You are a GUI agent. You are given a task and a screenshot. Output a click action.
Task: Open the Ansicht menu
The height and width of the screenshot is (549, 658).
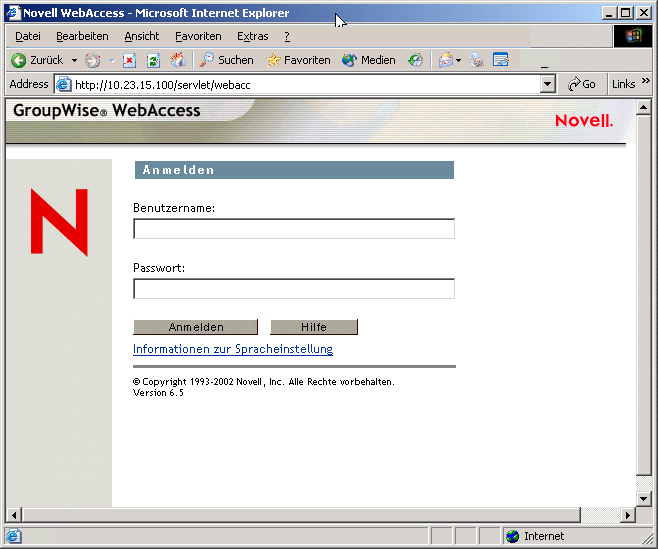click(x=142, y=37)
